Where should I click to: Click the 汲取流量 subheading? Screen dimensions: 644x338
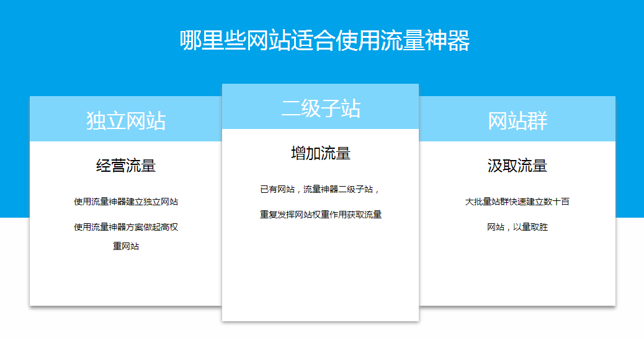517,166
